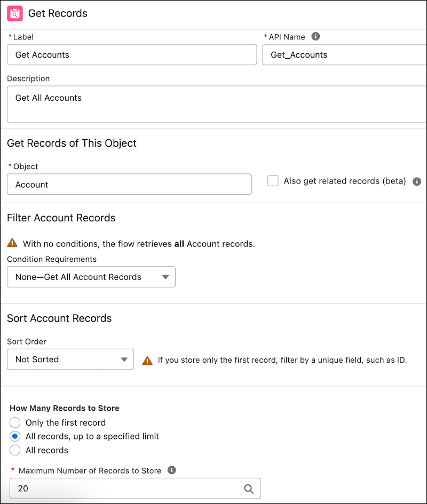The image size is (427, 504).
Task: Click the API Name field Get_Accounts
Action: 344,54
